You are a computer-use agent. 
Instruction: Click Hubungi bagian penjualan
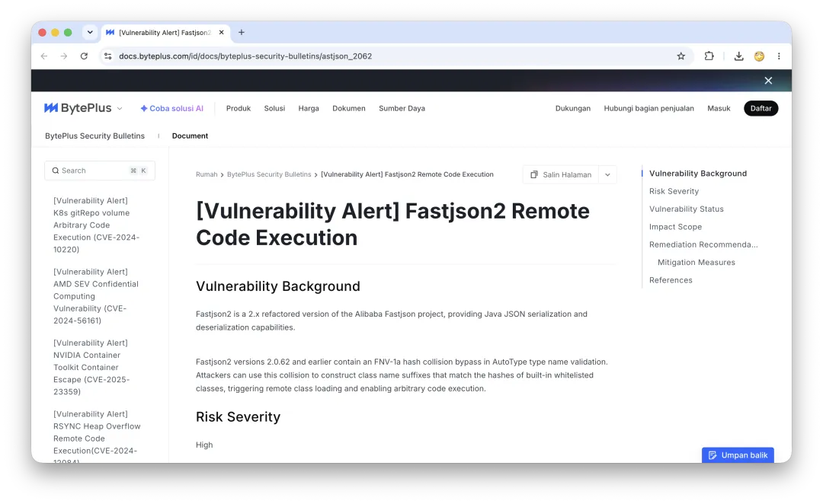click(x=648, y=109)
